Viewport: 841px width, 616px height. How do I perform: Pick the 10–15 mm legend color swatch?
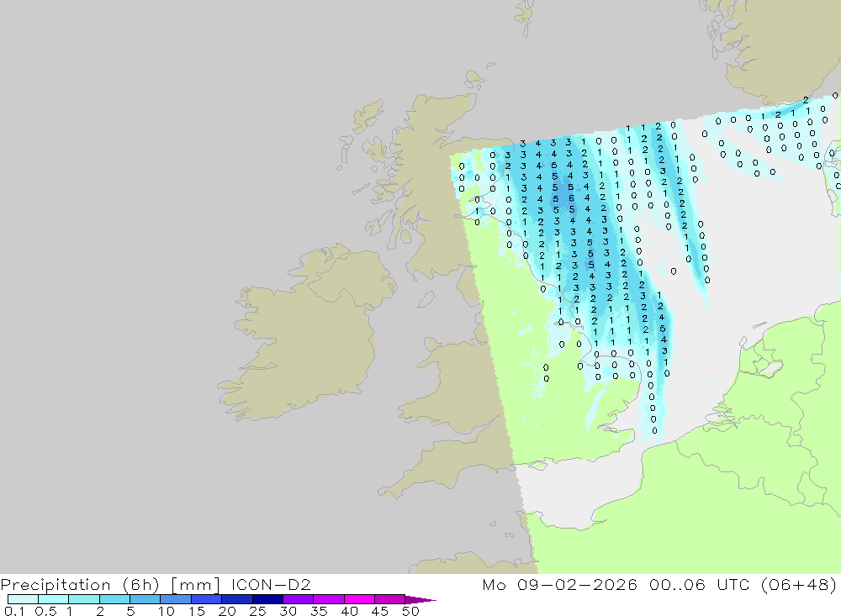176,599
